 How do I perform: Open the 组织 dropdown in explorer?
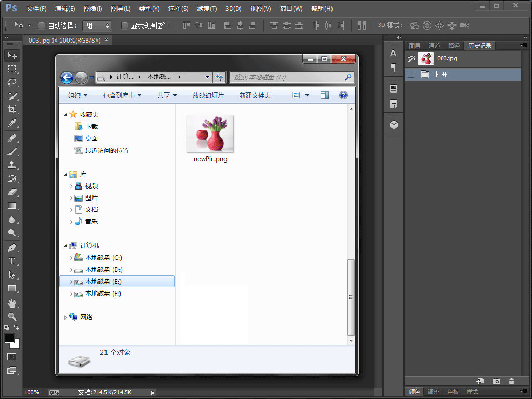[x=78, y=96]
